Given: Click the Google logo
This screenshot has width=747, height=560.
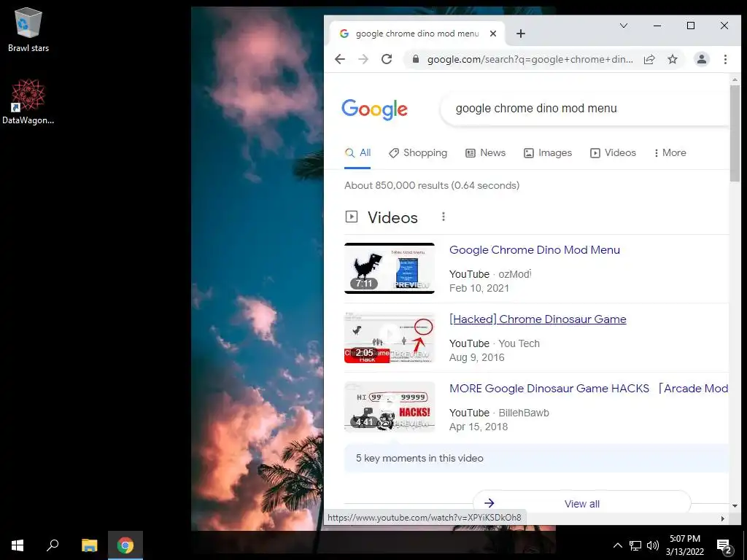Looking at the screenshot, I should click(x=374, y=109).
